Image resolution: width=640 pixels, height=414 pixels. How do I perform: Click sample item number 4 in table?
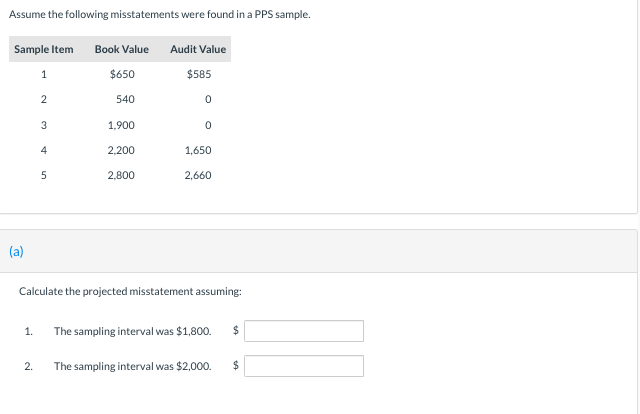point(43,150)
